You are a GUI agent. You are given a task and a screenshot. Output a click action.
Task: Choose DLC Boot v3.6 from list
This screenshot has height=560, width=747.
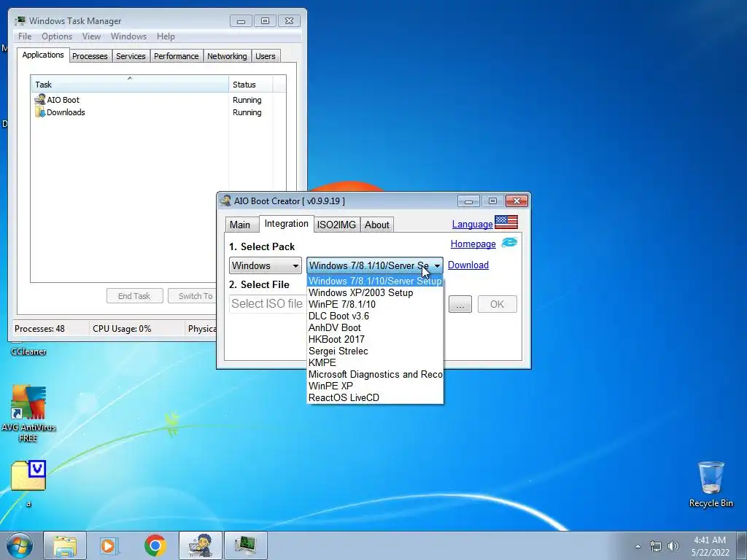(x=375, y=316)
